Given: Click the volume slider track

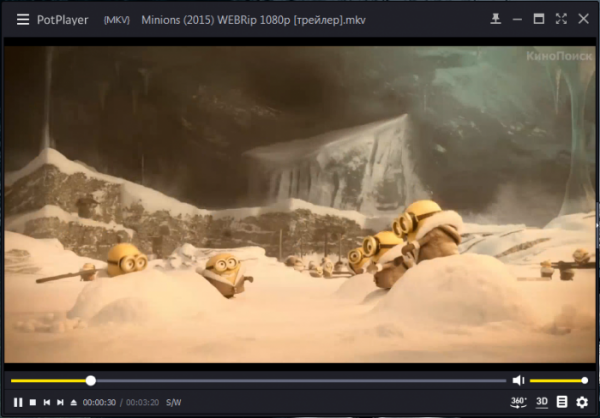Looking at the screenshot, I should 558,380.
